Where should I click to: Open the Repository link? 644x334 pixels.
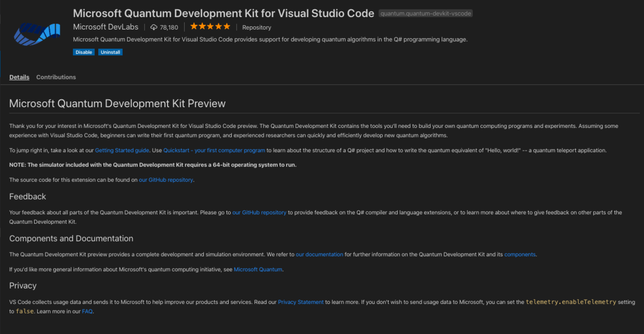coord(257,27)
